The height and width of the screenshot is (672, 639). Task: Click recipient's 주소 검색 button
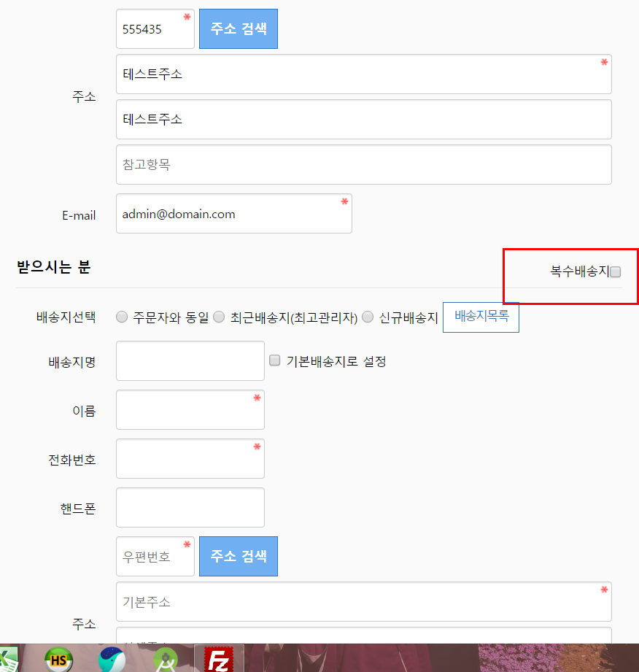(238, 556)
